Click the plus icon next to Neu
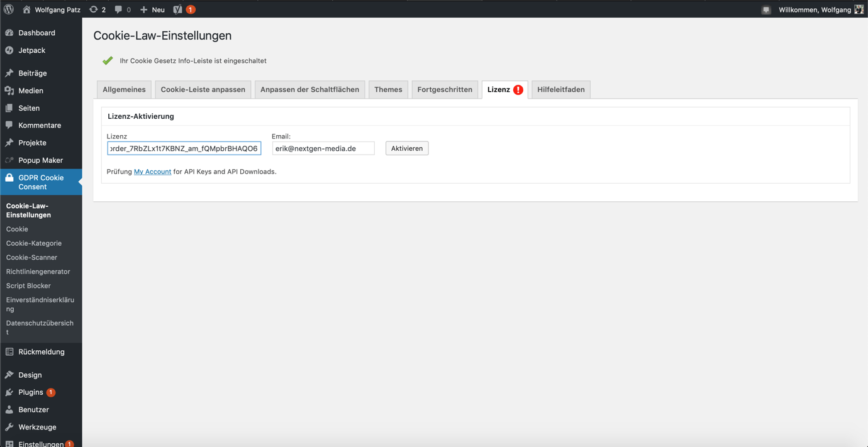868x447 pixels. pos(143,9)
